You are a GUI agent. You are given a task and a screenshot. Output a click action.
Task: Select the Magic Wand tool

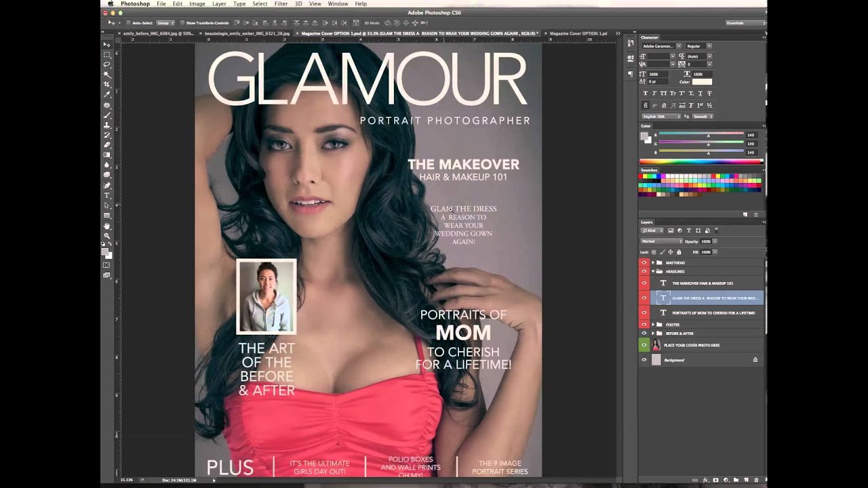pyautogui.click(x=107, y=75)
